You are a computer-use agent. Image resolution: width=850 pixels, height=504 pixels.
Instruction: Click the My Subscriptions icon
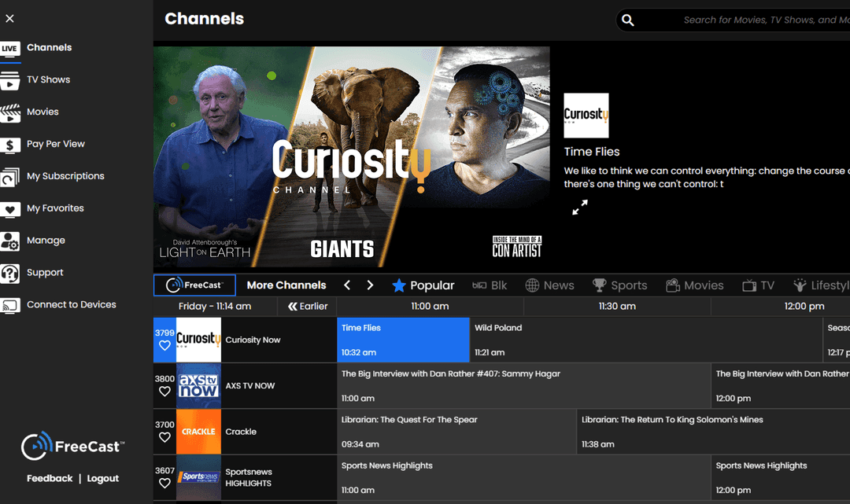pyautogui.click(x=9, y=176)
